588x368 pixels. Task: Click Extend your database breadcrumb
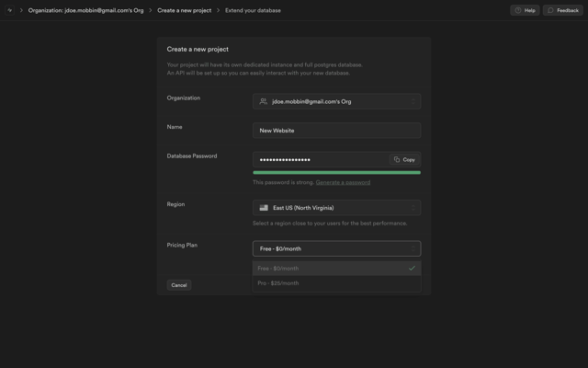[253, 10]
